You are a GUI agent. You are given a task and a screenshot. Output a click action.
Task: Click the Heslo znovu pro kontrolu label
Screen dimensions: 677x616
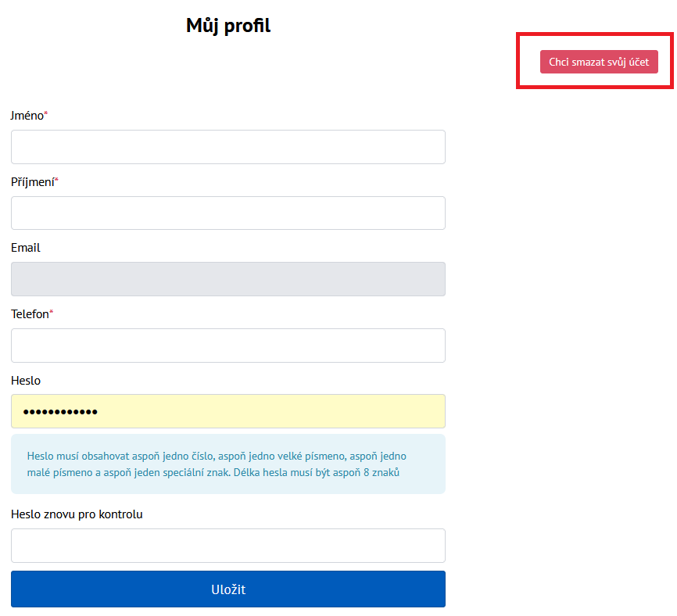(77, 514)
